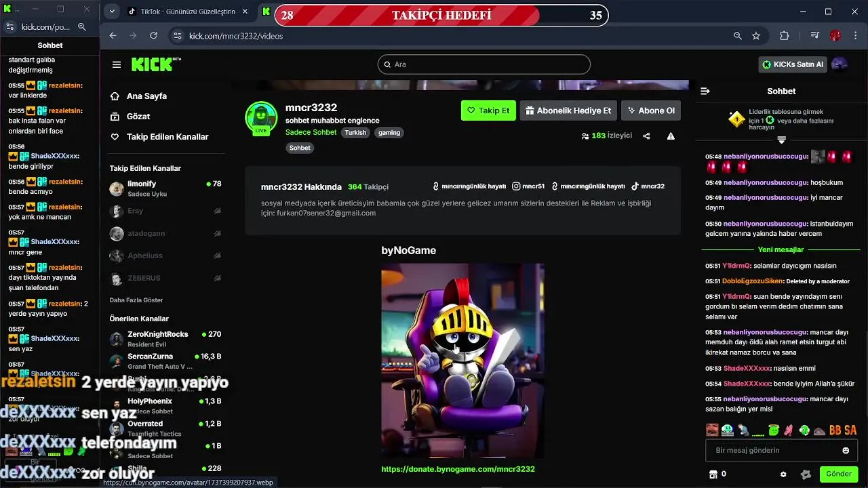Open the emoji picker in chat input
This screenshot has height=488, width=868.
coord(846,450)
